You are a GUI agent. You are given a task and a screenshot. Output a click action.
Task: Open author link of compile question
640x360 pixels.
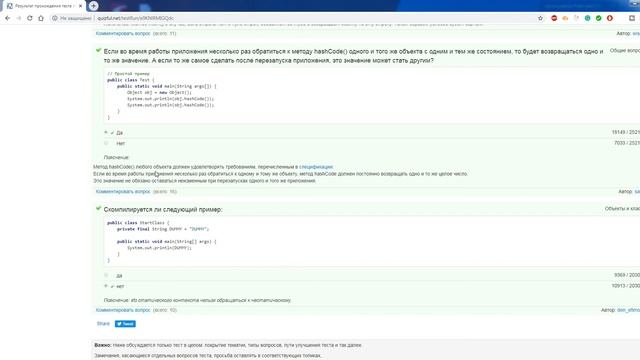pos(629,310)
